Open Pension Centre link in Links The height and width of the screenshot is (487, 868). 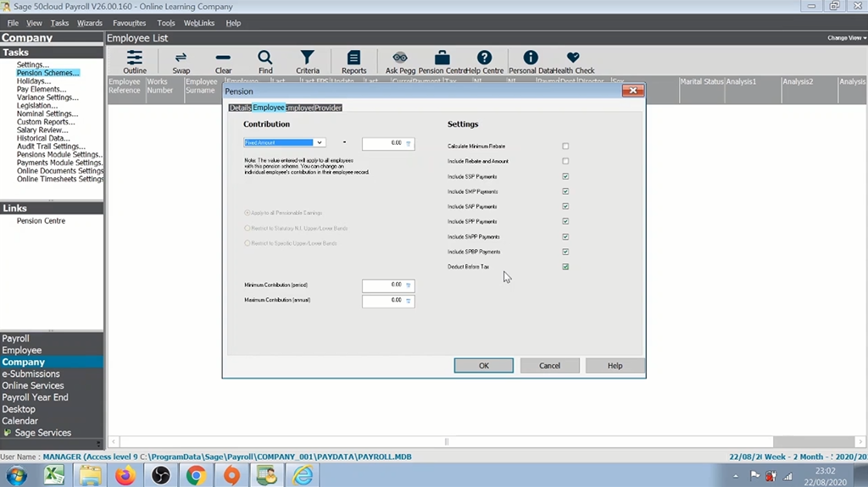point(41,220)
